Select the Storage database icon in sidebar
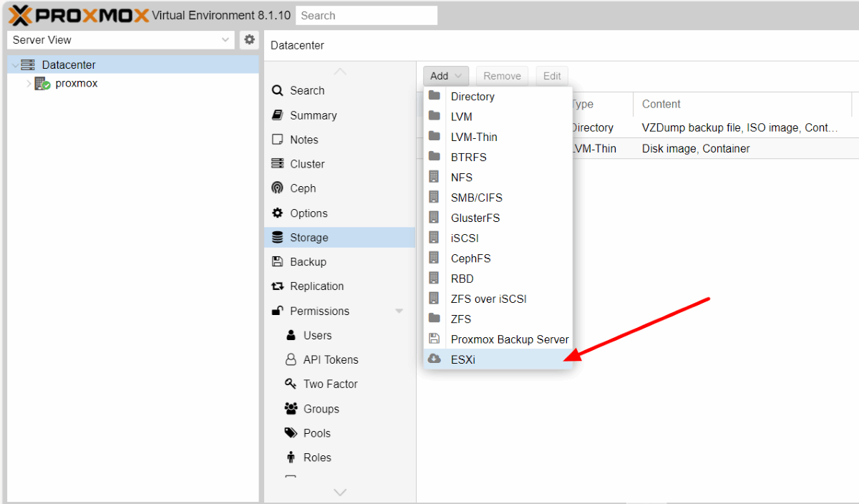This screenshot has width=859, height=504. [278, 237]
